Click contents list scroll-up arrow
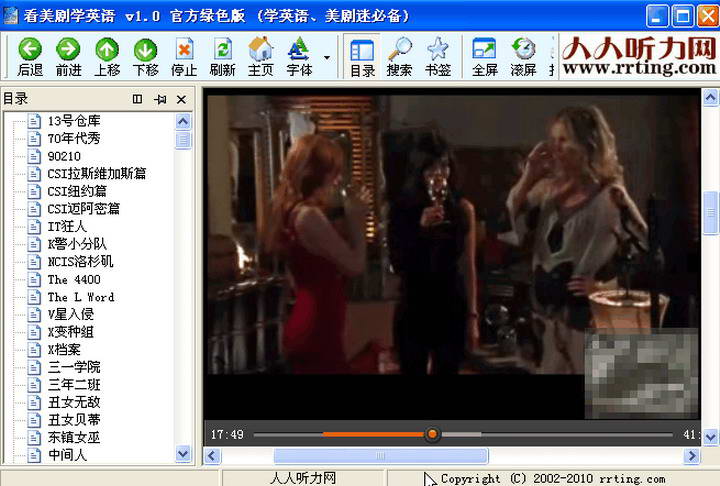720x486 pixels. tap(183, 121)
